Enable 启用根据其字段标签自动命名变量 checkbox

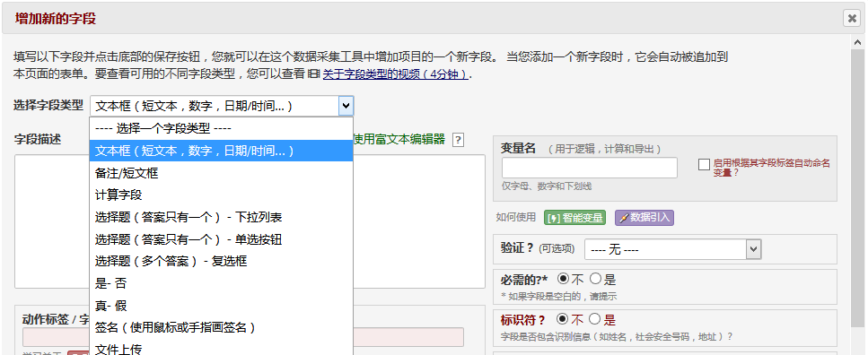pos(704,164)
